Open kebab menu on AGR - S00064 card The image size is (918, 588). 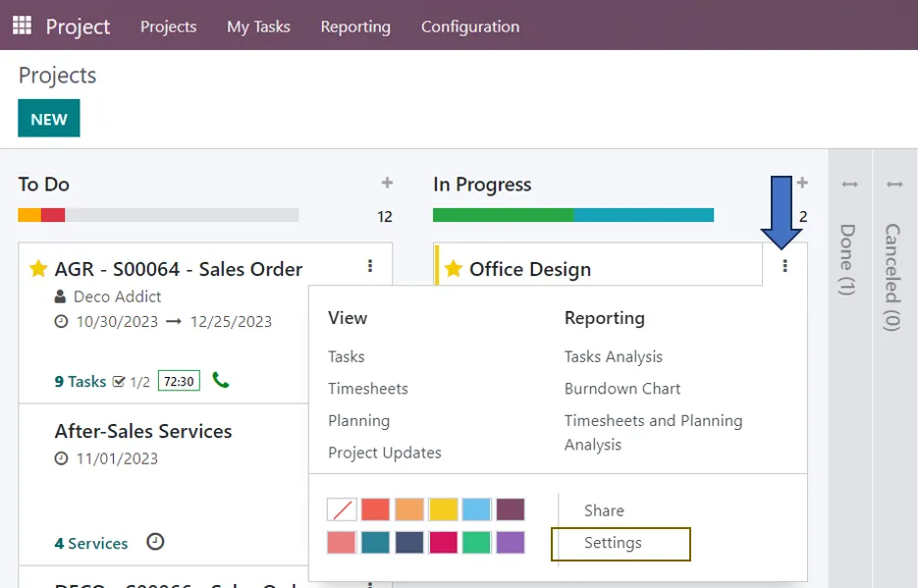click(370, 266)
